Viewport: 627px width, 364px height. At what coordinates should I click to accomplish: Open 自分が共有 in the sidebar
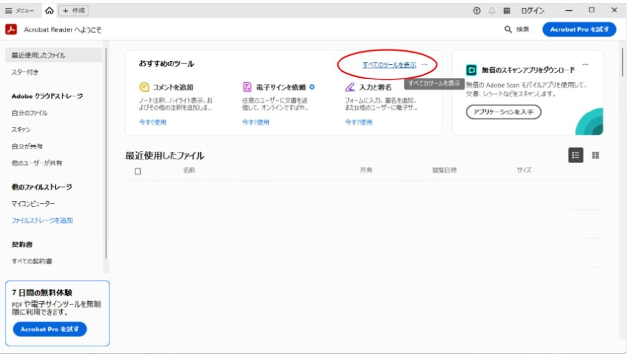pyautogui.click(x=27, y=146)
